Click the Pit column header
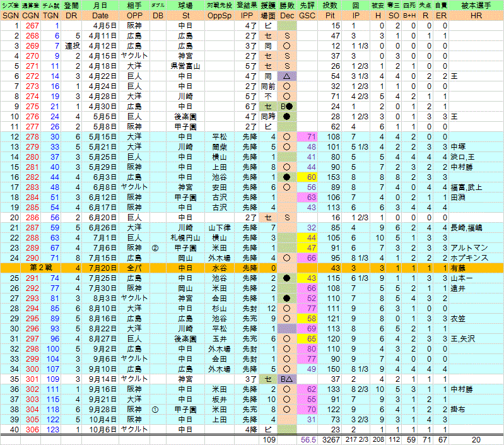Viewport: 504px width, 445px height. [x=330, y=16]
